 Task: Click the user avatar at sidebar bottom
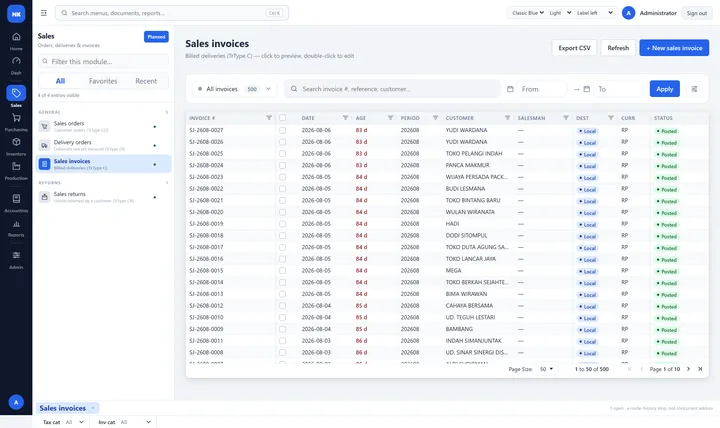pos(16,402)
